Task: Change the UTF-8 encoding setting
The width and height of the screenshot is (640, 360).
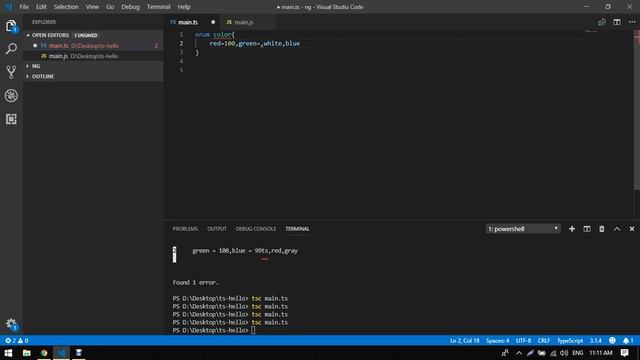Action: [523, 340]
